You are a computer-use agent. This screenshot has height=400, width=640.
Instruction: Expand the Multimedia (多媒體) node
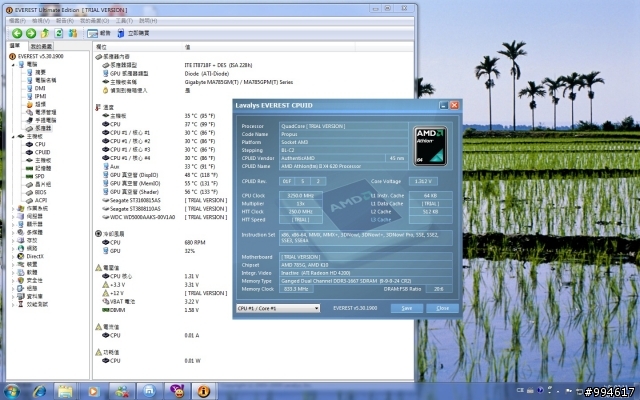point(13,232)
